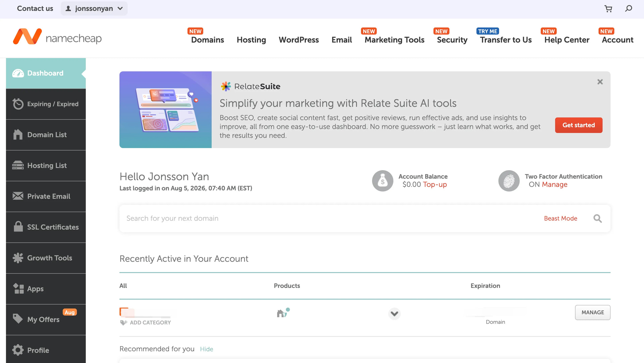Expand the domain row chevron

(394, 314)
